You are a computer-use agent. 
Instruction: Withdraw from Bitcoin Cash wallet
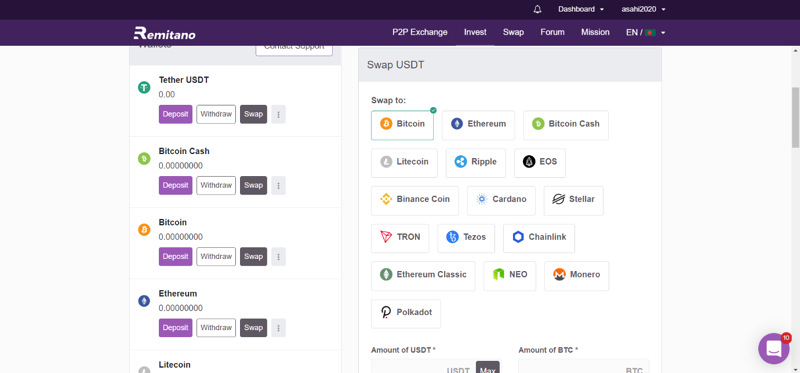coord(216,185)
